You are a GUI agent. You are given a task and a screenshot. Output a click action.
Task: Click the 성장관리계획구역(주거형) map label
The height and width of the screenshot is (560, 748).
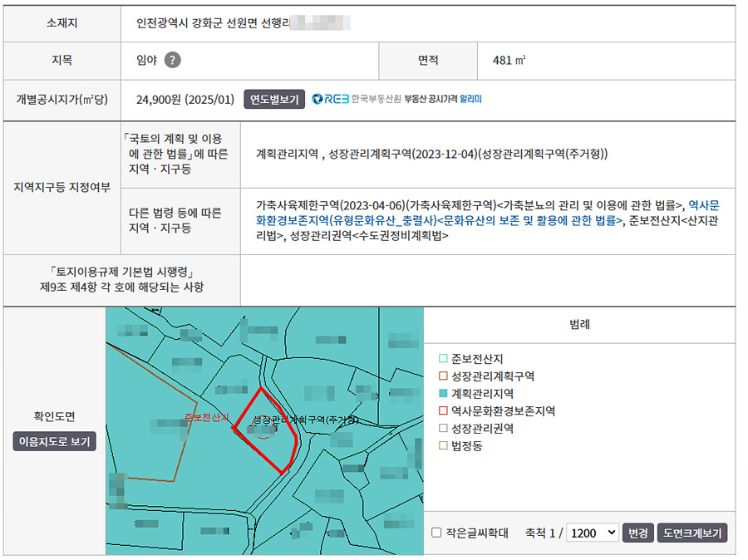point(304,420)
